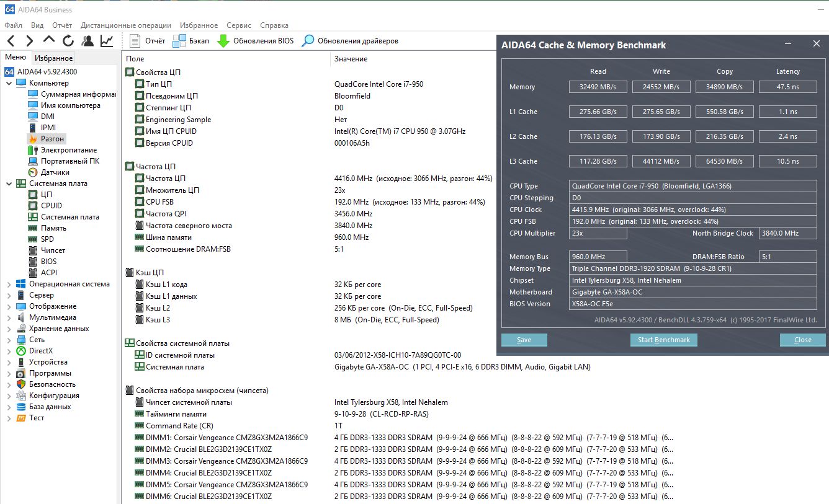This screenshot has width=829, height=504.
Task: Open the Справка menu
Action: coord(274,25)
